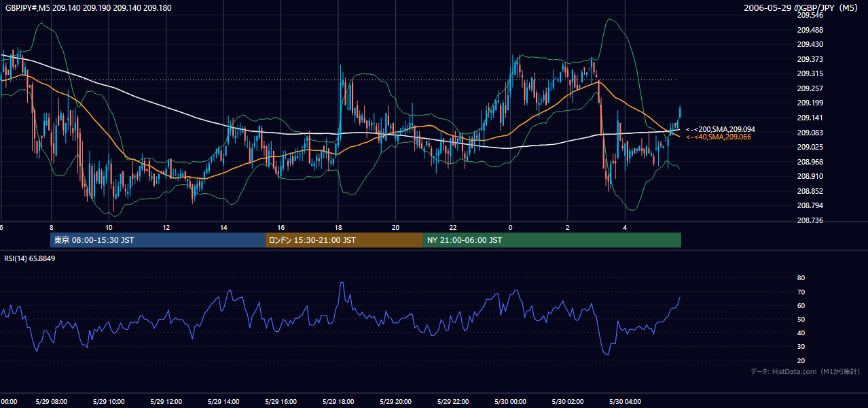Click the RSI scale value 70
The image size is (868, 408).
[x=801, y=292]
